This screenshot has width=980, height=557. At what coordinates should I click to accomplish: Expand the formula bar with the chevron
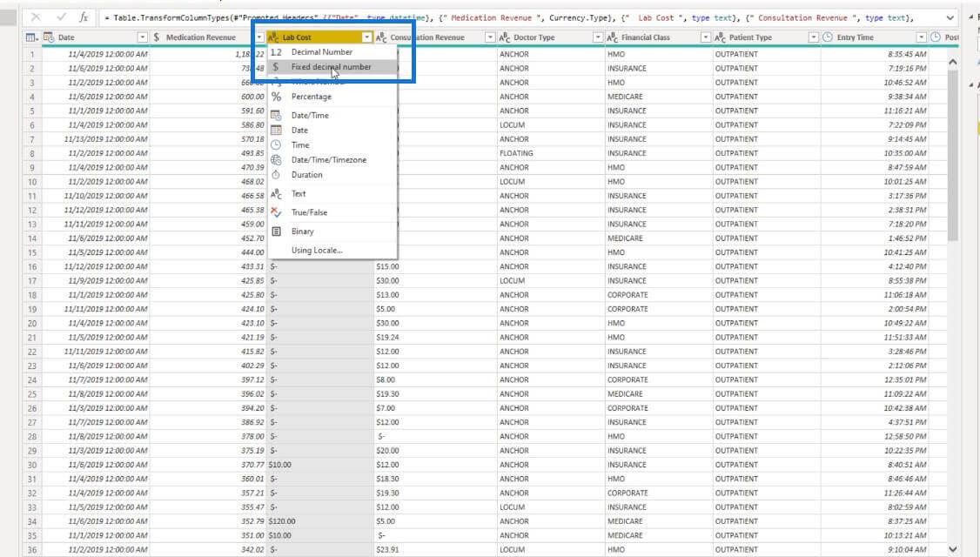point(950,18)
